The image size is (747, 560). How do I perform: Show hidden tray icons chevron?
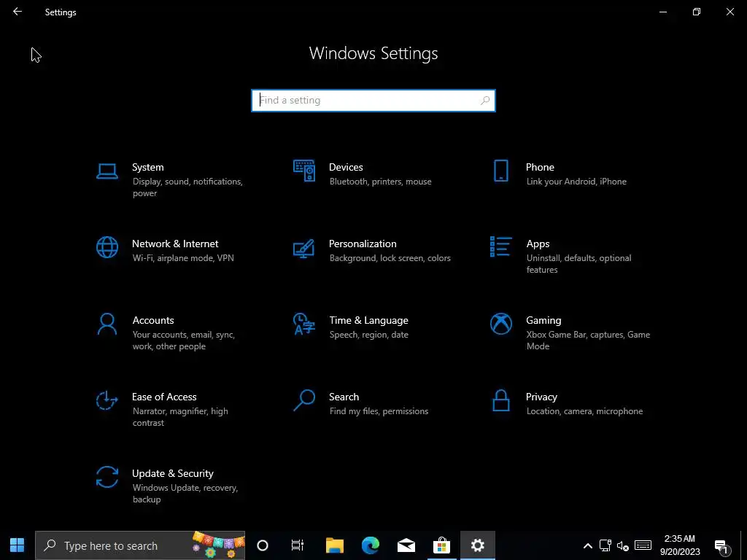[588, 546]
